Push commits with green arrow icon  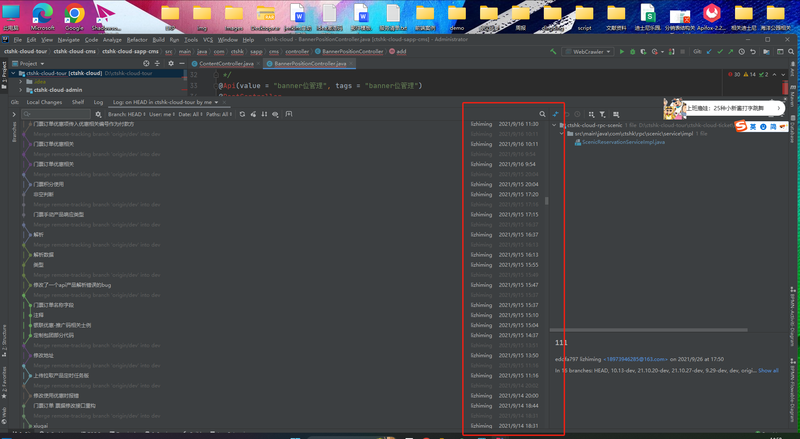(731, 52)
